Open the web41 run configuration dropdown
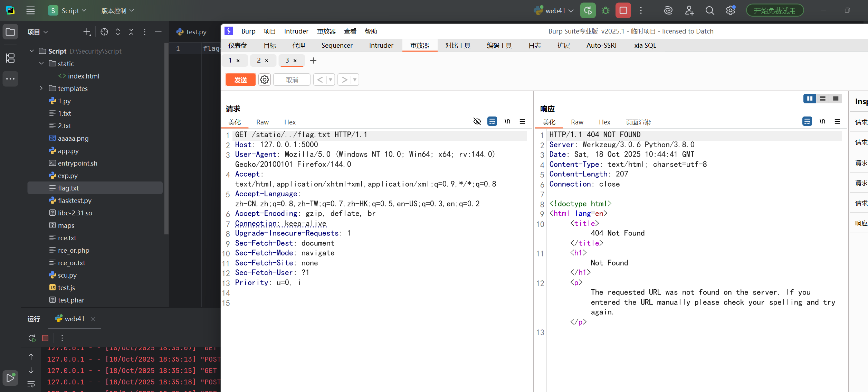Image resolution: width=868 pixels, height=392 pixels. coord(554,11)
